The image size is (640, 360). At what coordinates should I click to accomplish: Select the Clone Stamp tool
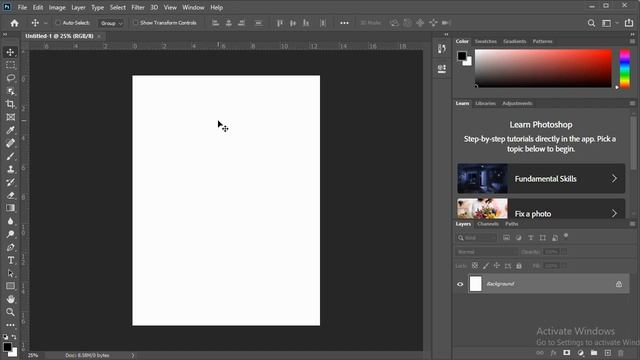[11, 169]
